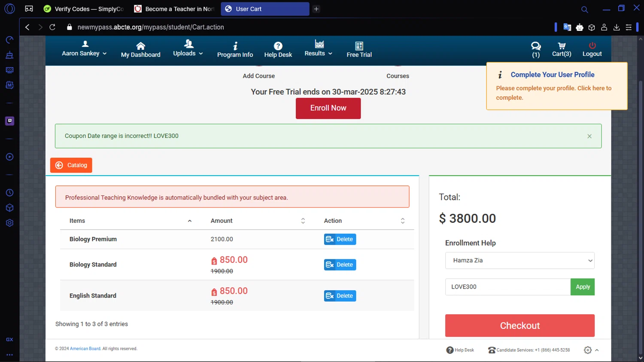Switch to Become a Teacher tab
644x362 pixels.
point(174,9)
